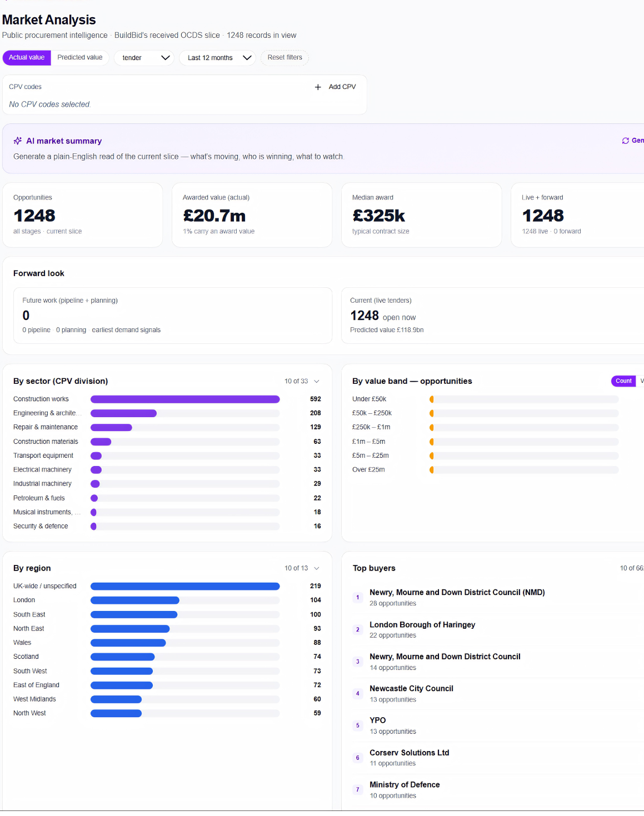Select Count view for value band chart
The height and width of the screenshot is (816, 644).
coord(623,381)
